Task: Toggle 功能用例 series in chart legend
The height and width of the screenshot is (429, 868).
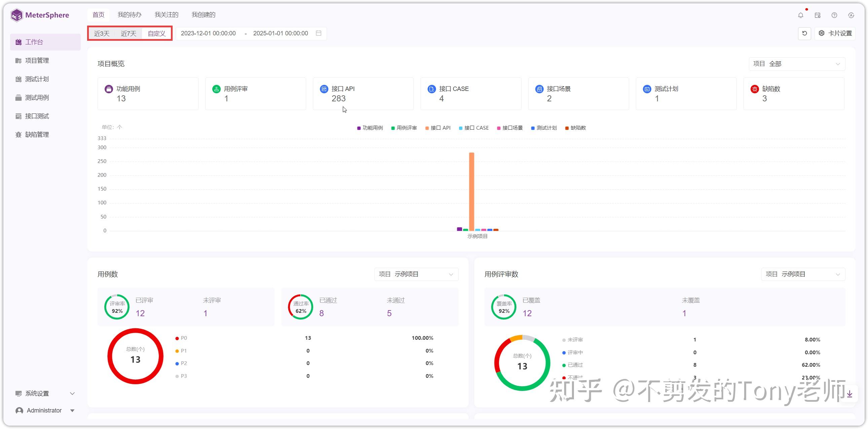Action: click(x=370, y=128)
